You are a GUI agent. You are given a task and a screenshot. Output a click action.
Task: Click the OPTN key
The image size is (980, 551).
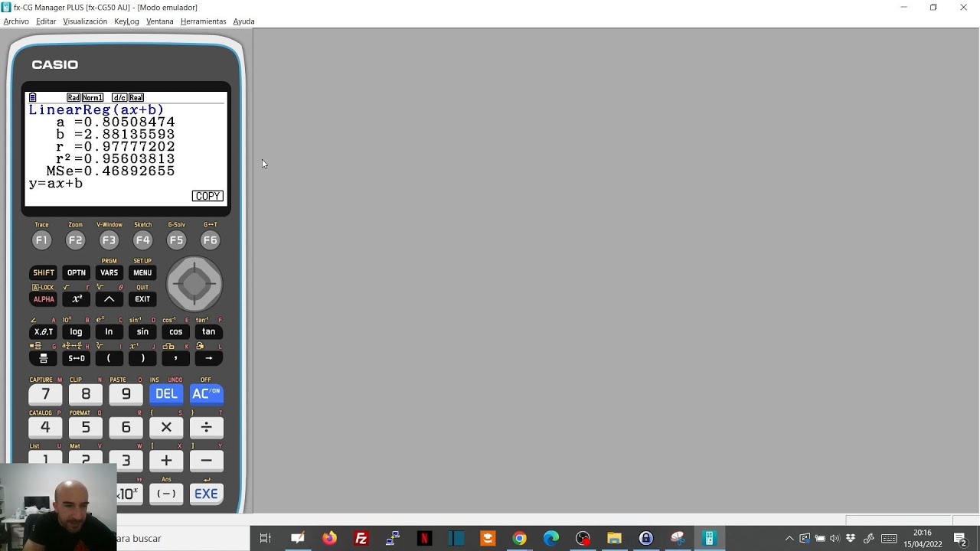coord(77,272)
